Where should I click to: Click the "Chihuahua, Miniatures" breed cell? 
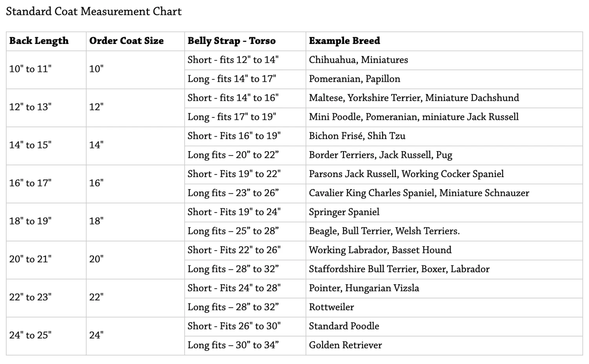358,60
